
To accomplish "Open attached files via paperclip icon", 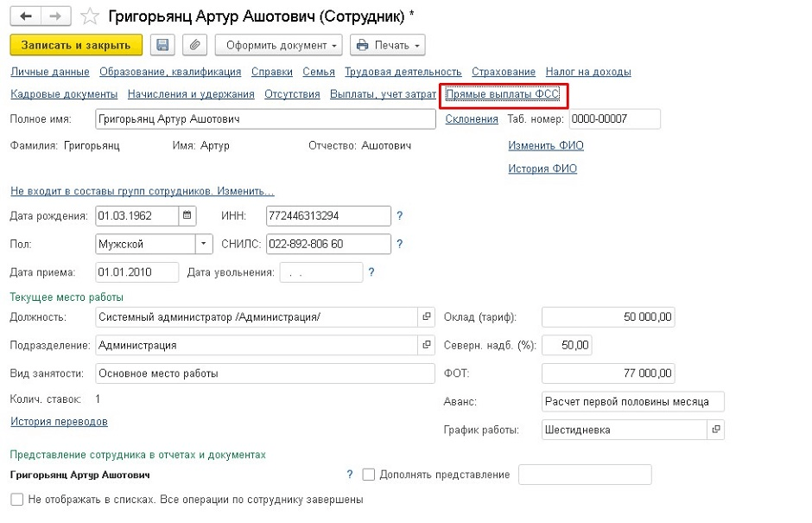I will click(x=194, y=45).
